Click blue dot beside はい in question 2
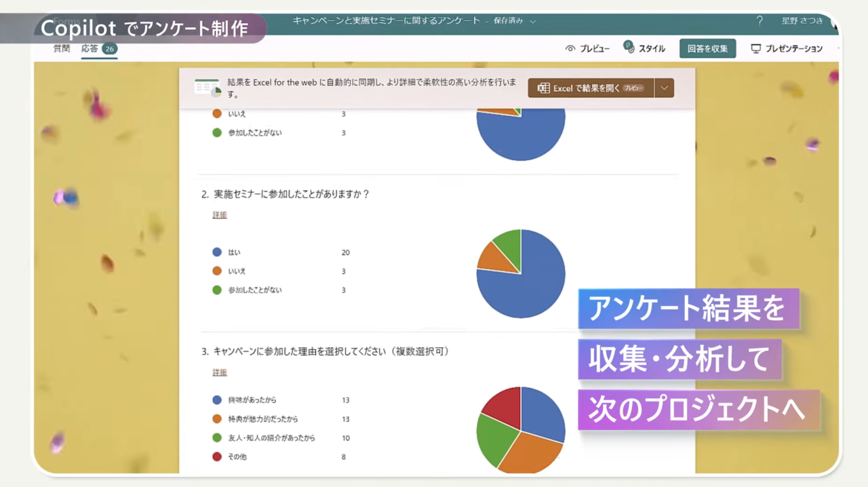Viewport: 868px width, 487px height. pyautogui.click(x=217, y=252)
